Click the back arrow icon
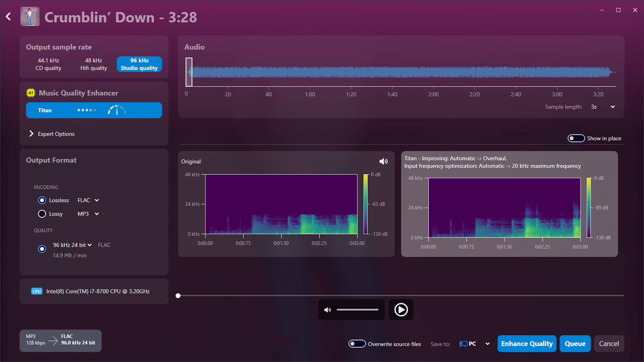 tap(8, 17)
